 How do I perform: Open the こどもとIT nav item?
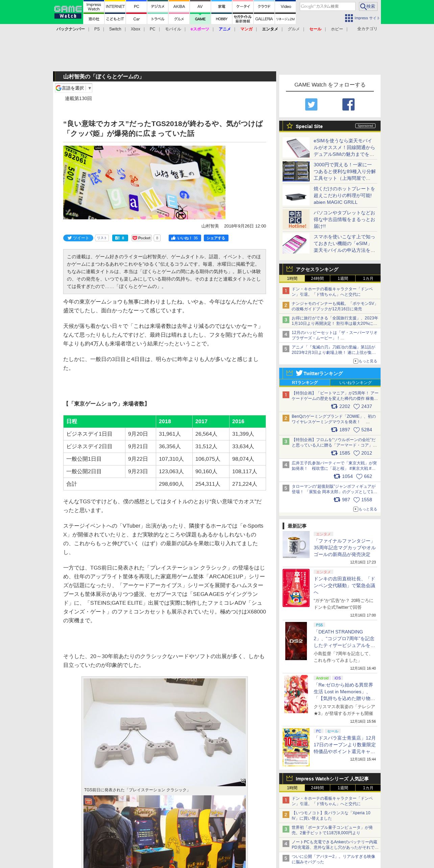coord(115,19)
